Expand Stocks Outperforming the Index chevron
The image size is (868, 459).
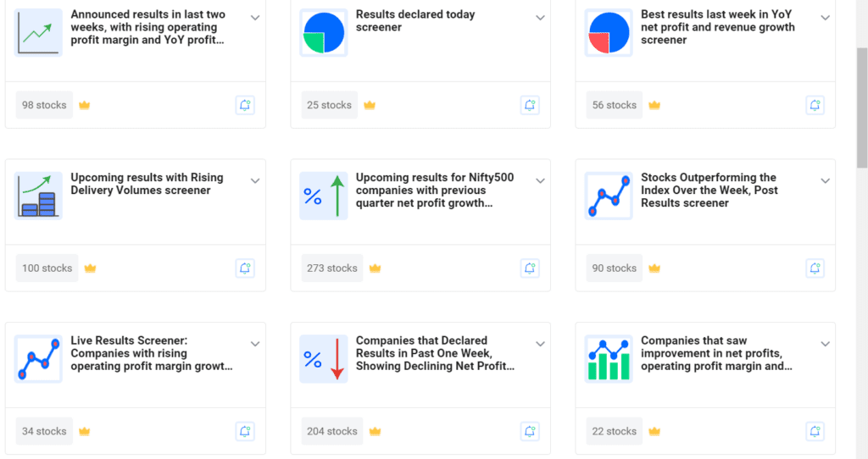click(x=826, y=181)
